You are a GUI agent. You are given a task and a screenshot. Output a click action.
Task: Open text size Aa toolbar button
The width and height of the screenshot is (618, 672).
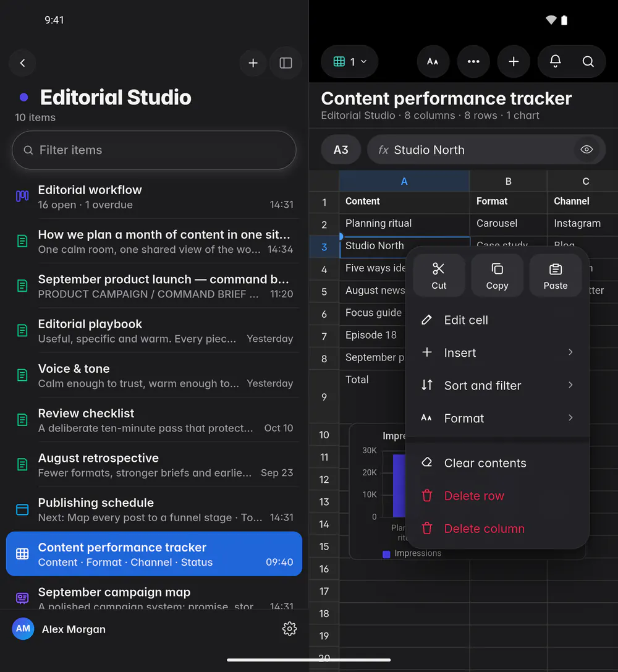click(x=433, y=62)
